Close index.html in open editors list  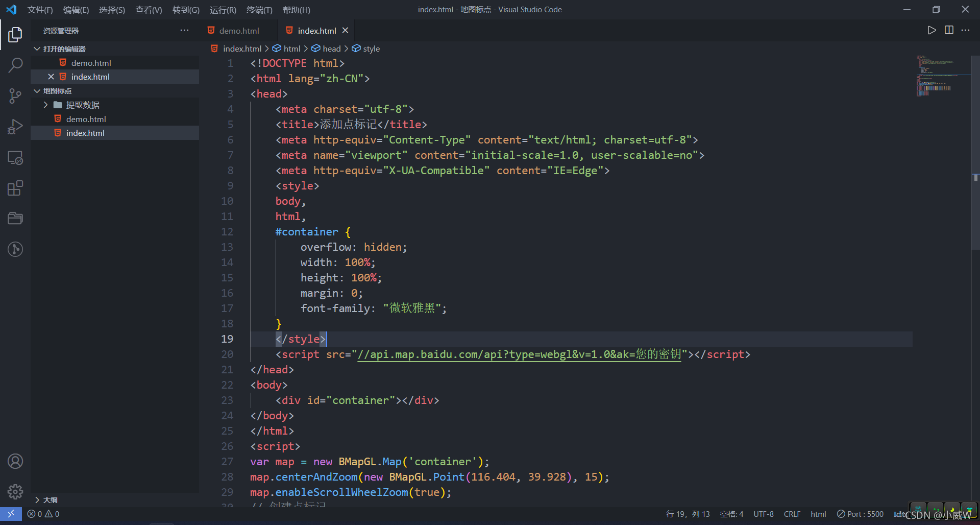[51, 77]
